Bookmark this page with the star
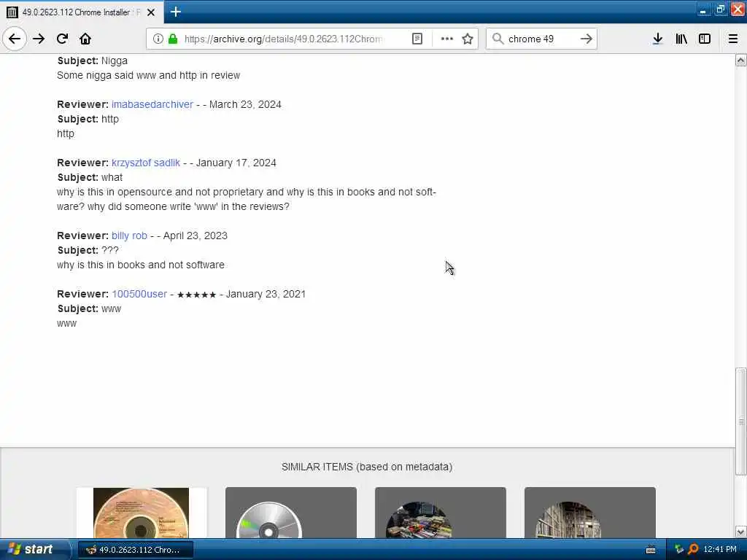Image resolution: width=747 pixels, height=560 pixels. 468,39
